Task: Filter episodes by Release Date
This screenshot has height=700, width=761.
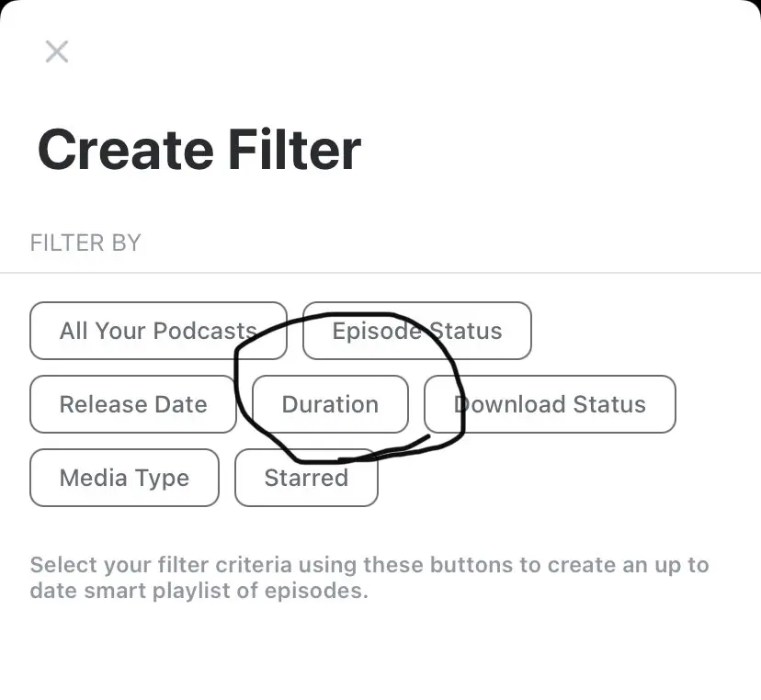Action: [133, 404]
